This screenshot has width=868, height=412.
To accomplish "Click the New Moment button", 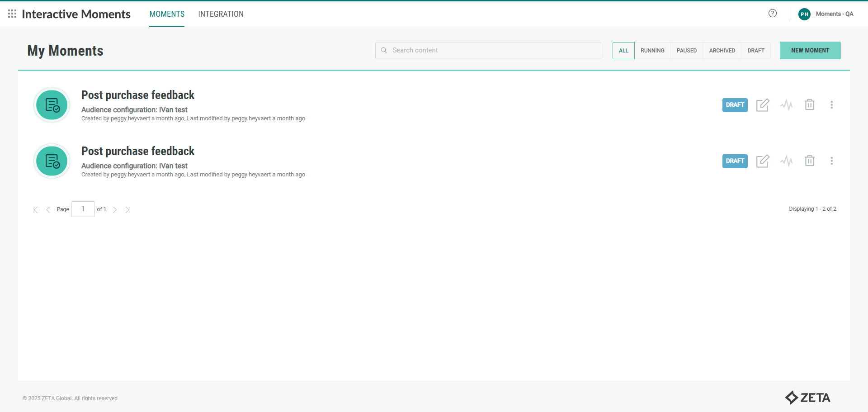I will tap(810, 51).
